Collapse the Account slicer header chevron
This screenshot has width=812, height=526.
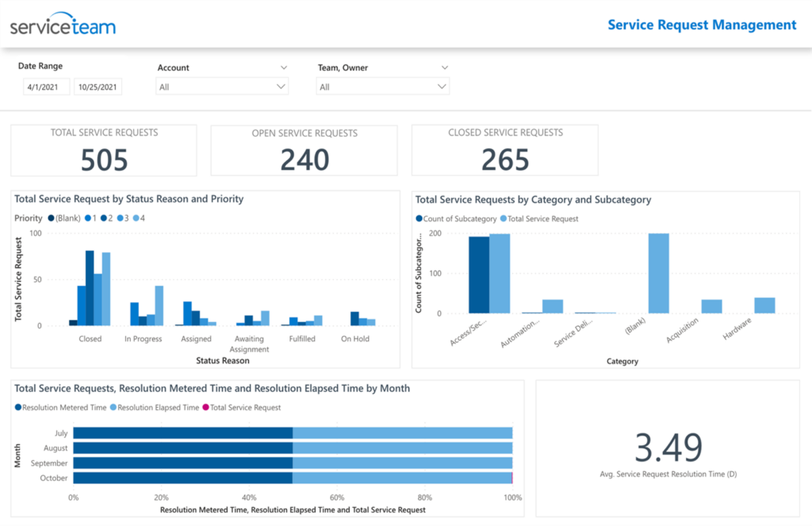pos(284,67)
